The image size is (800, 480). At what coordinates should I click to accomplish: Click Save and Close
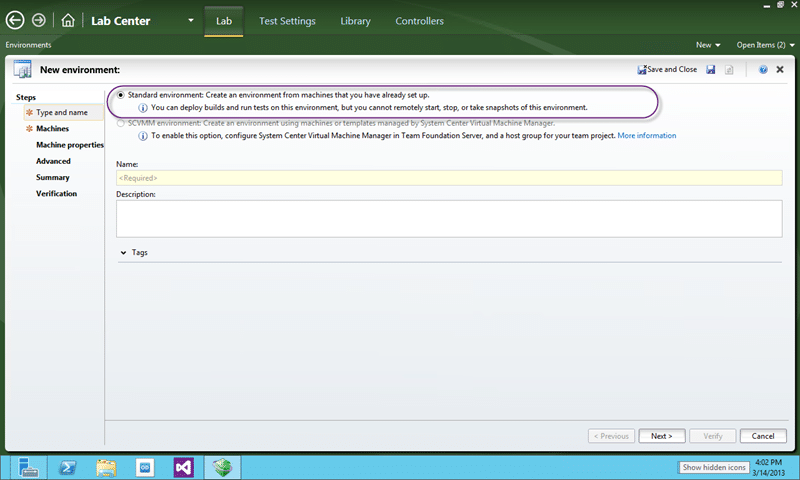click(x=667, y=69)
